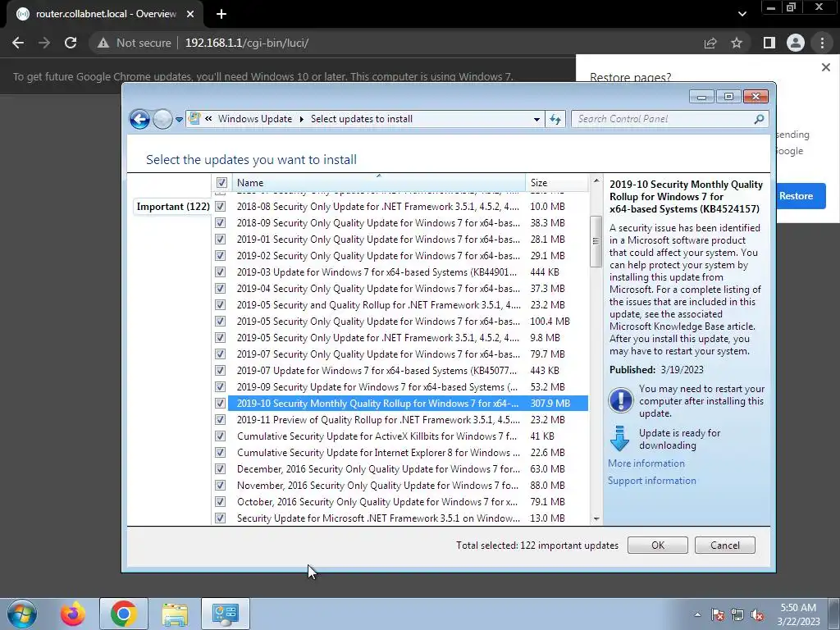Toggle the select-all checkbox in Name header

point(221,183)
